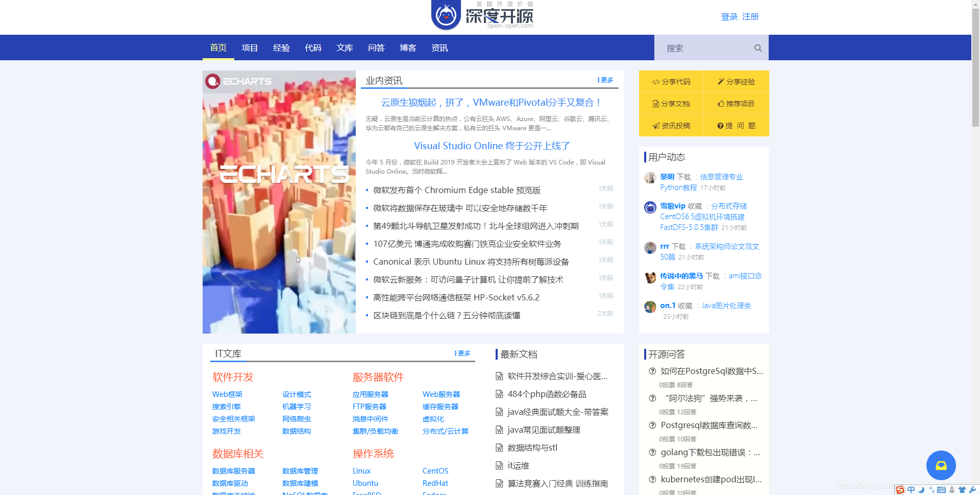980x495 pixels.
Task: Open 雪狼vip user avatar
Action: click(x=650, y=207)
